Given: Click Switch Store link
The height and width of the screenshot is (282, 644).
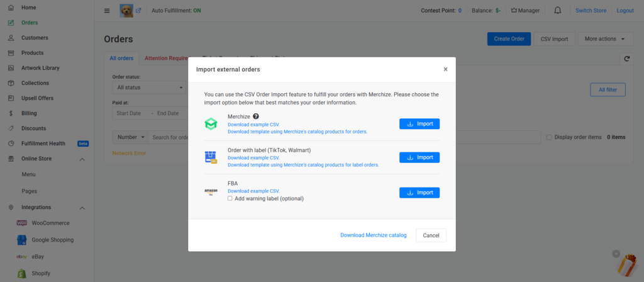Looking at the screenshot, I should pos(591,11).
